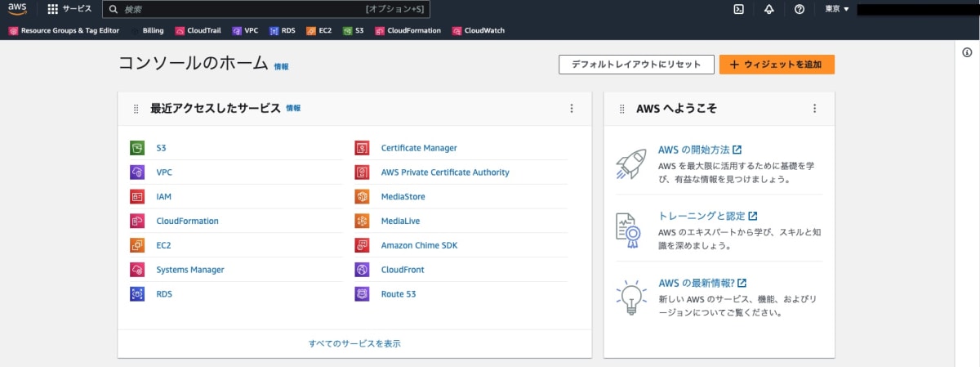The width and height of the screenshot is (980, 367).
Task: Open the 最近アクセスしたサービス widget options menu
Action: pyautogui.click(x=572, y=108)
